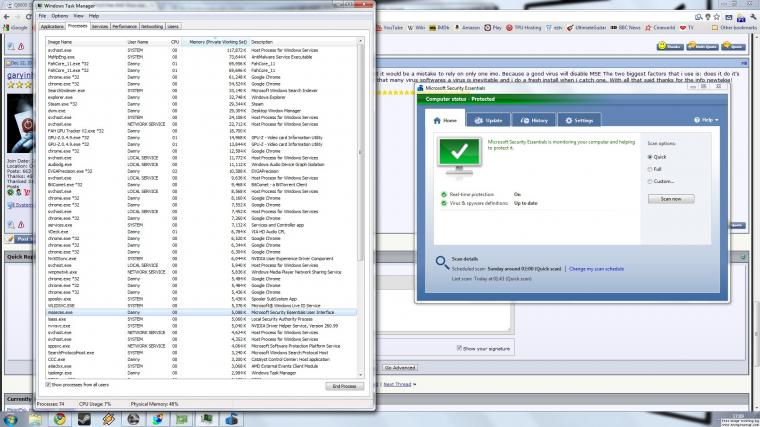Open the Wiki bookmark in Chrome
This screenshot has width=760, height=427.
(x=416, y=28)
